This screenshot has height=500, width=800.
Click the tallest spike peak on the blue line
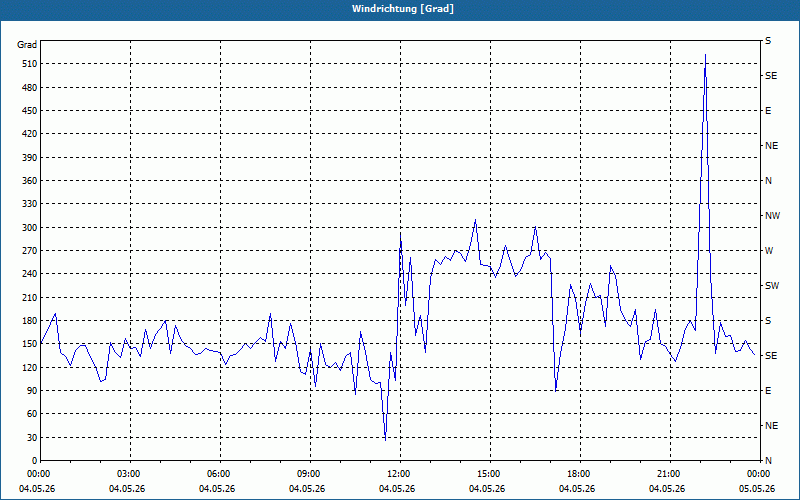tap(705, 55)
